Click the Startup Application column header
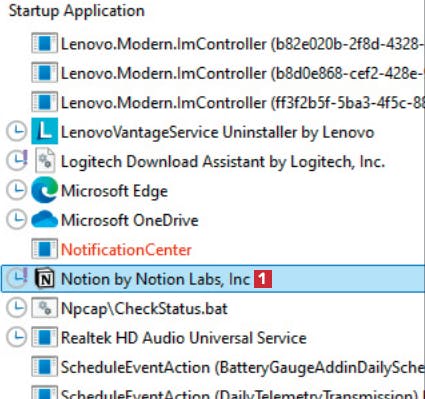Viewport: 425px width, 399px height. (77, 11)
